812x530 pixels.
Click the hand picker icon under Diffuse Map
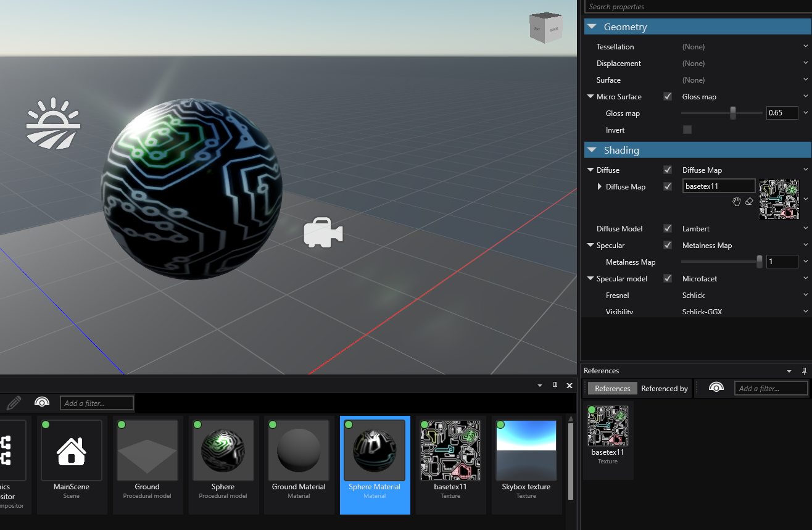[x=737, y=202]
